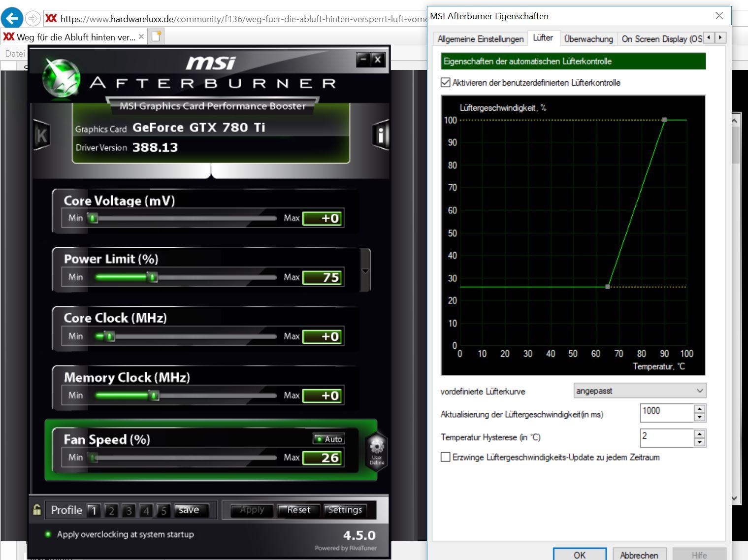Click the Core Voltage value box
The image size is (748, 560).
(323, 218)
